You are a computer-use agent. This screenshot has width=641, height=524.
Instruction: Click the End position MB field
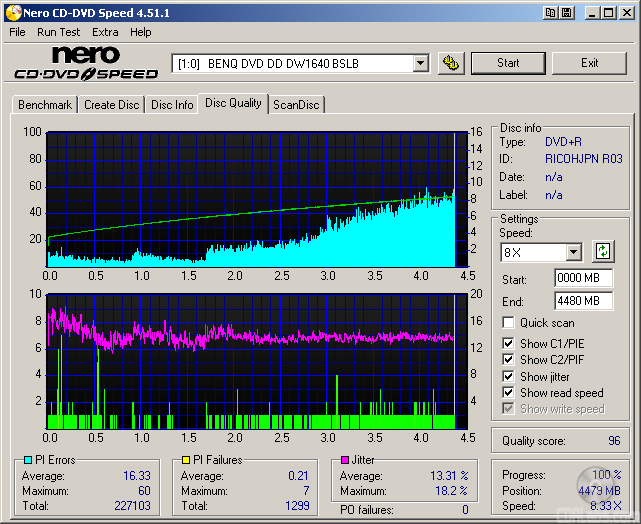(583, 301)
